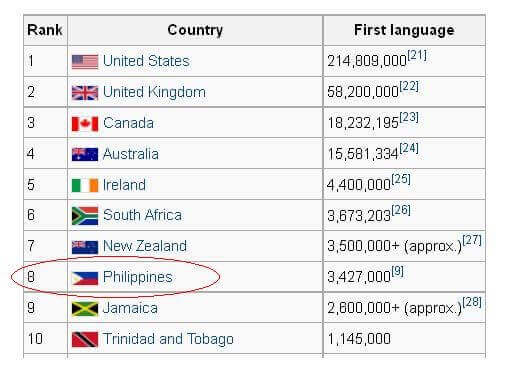The height and width of the screenshot is (384, 512).
Task: Open citation reference 27 for New Zealand
Action: (472, 240)
